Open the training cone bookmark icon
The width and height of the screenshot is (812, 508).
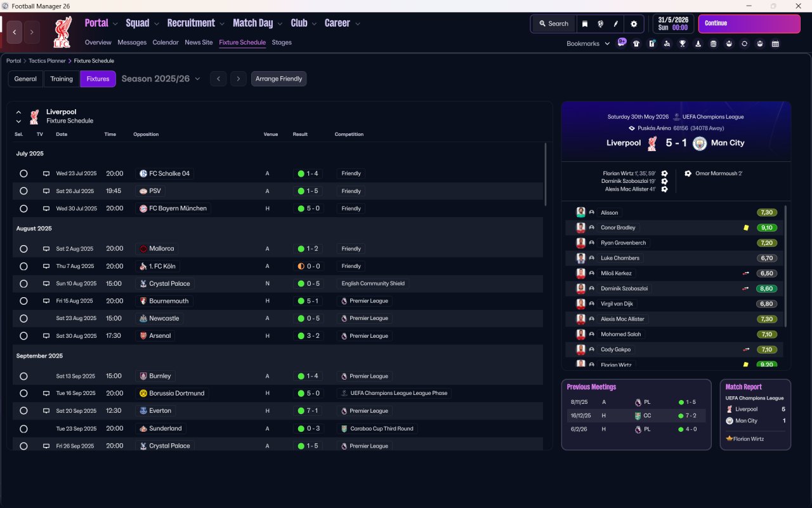pos(698,44)
